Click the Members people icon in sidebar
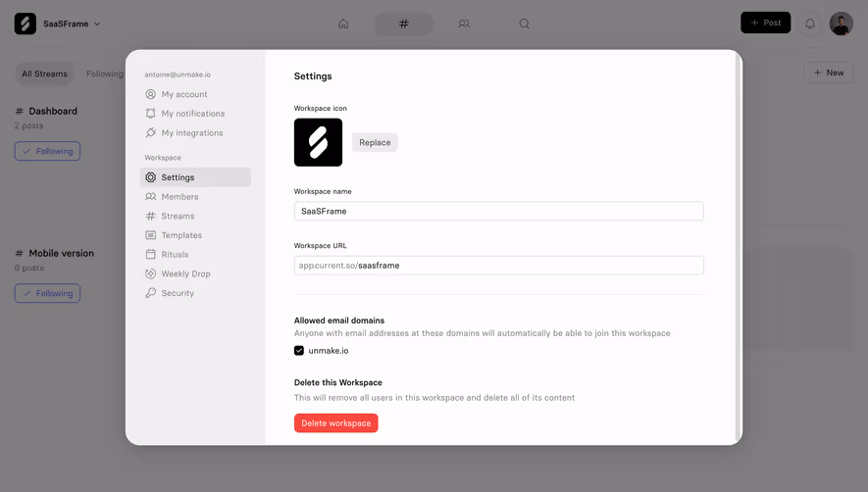 pyautogui.click(x=151, y=196)
